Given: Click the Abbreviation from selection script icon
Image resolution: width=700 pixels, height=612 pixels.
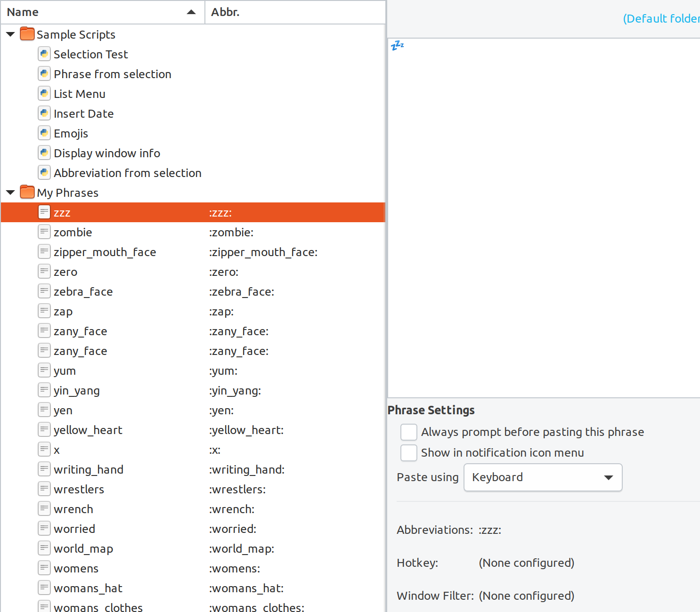Looking at the screenshot, I should pos(44,172).
